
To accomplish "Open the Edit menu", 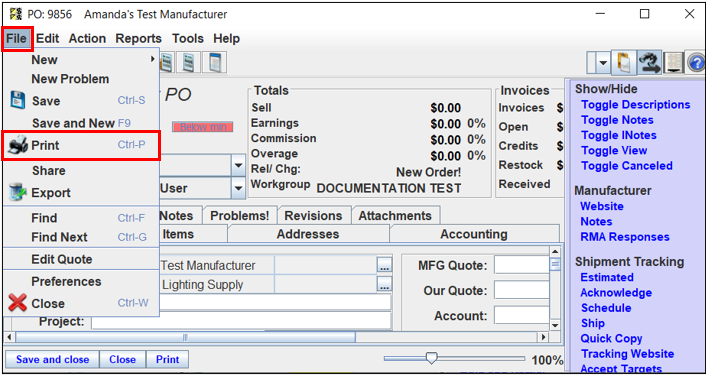I will 47,39.
